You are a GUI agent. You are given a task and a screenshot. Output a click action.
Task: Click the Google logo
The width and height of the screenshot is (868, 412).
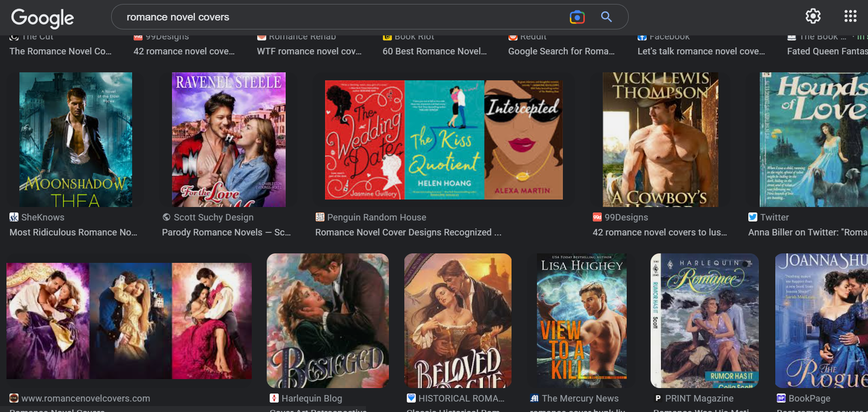tap(42, 18)
